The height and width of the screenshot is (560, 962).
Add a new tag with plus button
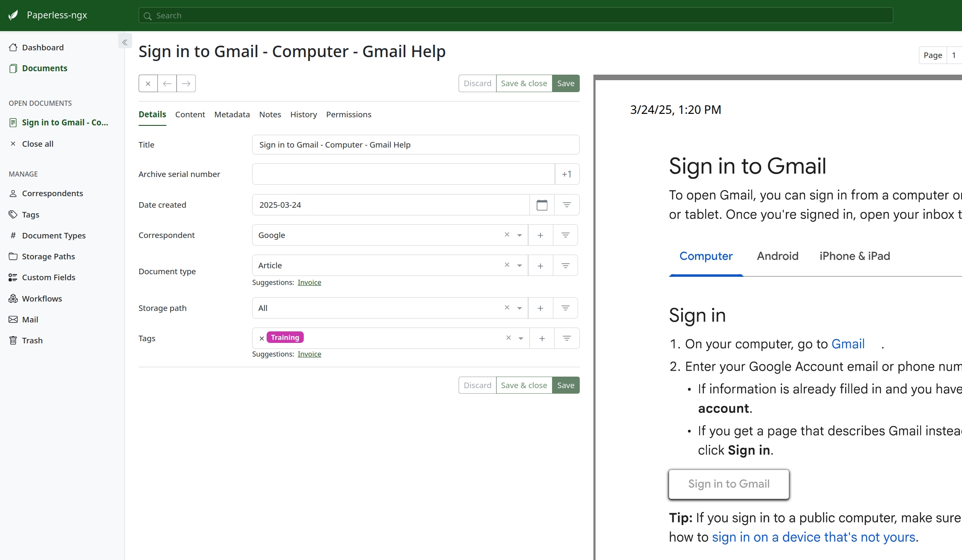(542, 338)
